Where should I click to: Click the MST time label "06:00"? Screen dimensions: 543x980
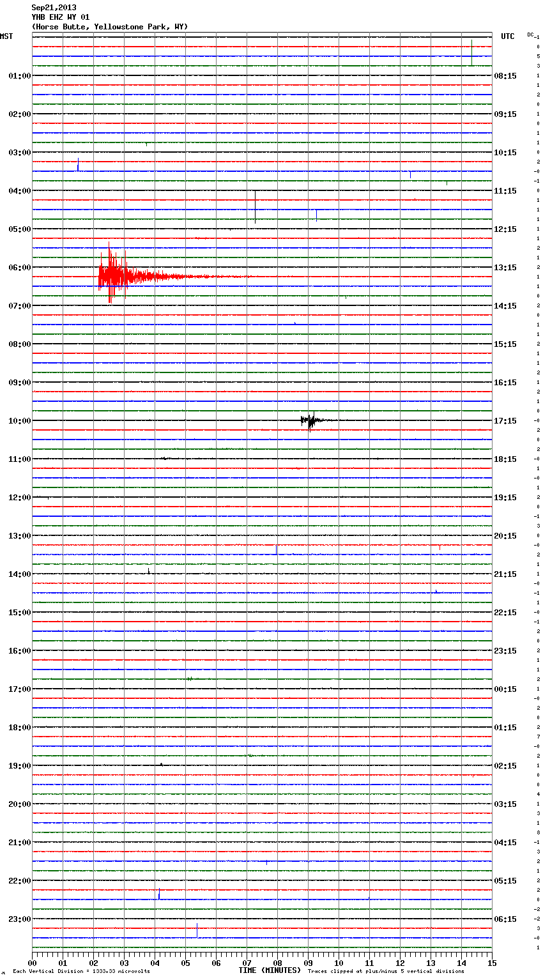pyautogui.click(x=20, y=268)
